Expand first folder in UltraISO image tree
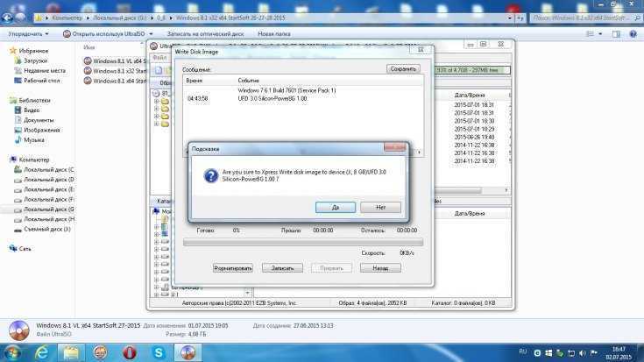 (x=157, y=101)
